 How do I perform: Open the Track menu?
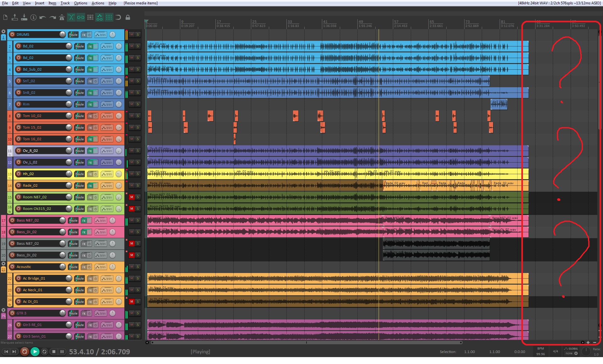pyautogui.click(x=65, y=3)
